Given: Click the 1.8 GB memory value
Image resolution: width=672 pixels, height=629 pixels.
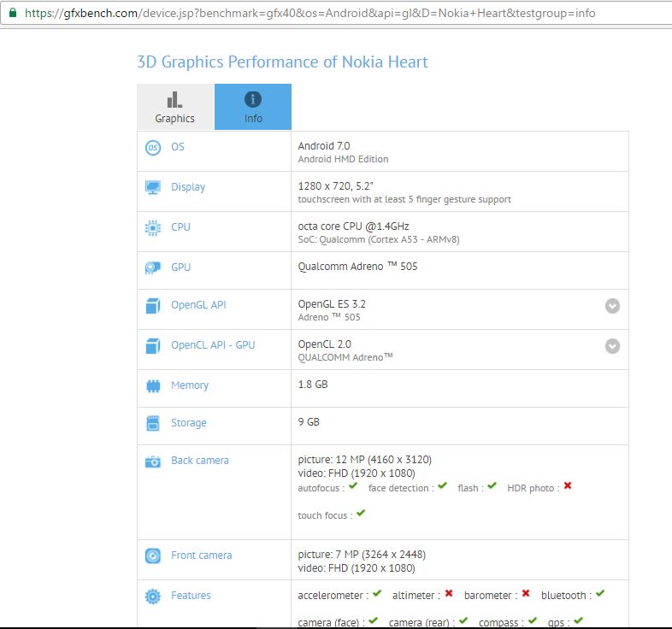Looking at the screenshot, I should tap(313, 385).
